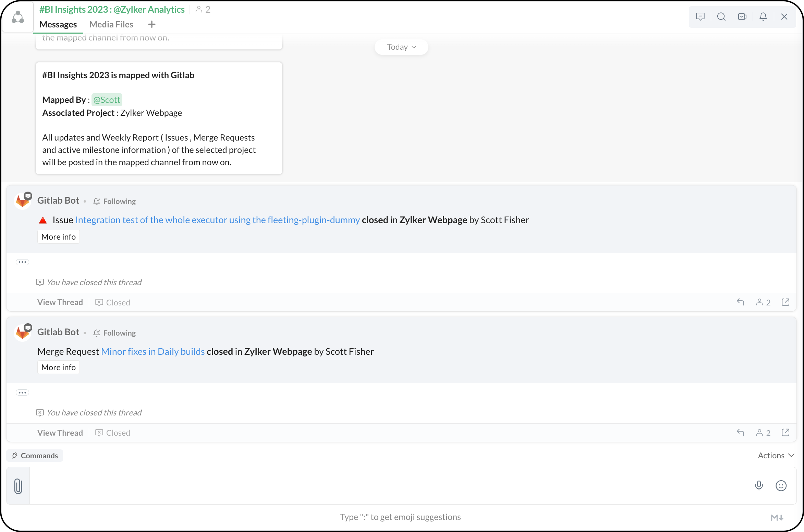Toggle Following on first Gitlab Bot thread
The height and width of the screenshot is (532, 804).
click(115, 201)
